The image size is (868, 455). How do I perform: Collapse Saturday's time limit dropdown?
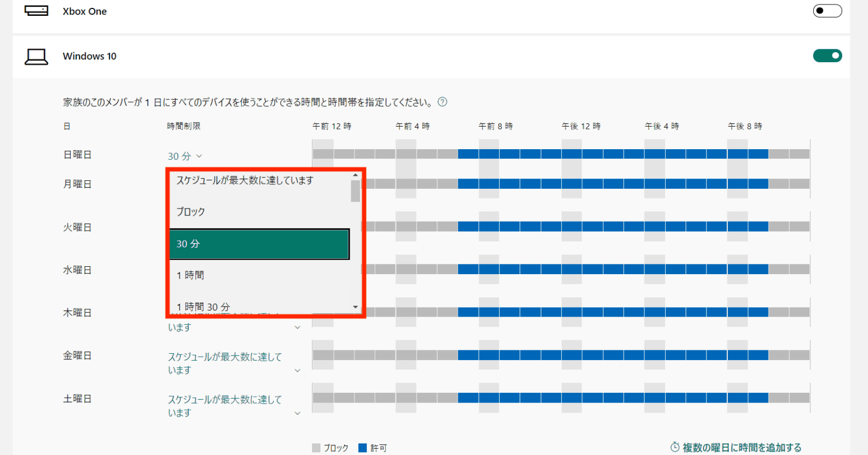point(298,413)
